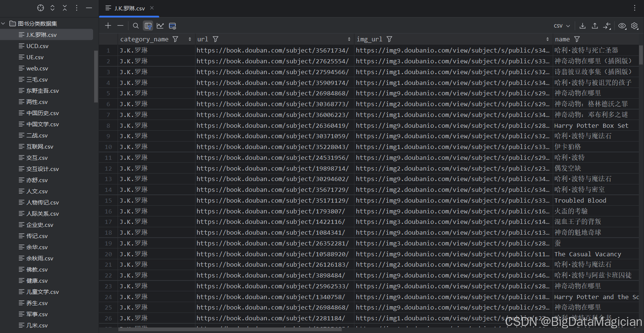Open project panel options kebab menu
Screen dimensions: 644x333
click(x=77, y=8)
